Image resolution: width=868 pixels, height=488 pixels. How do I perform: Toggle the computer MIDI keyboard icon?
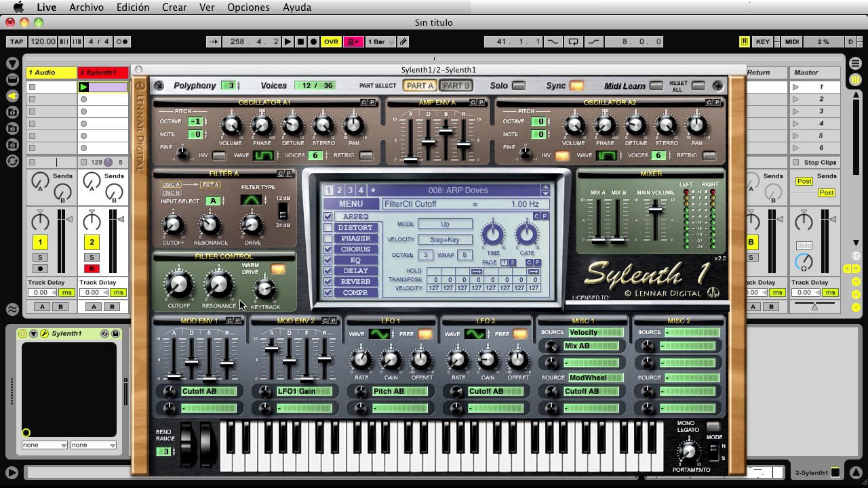(x=744, y=41)
